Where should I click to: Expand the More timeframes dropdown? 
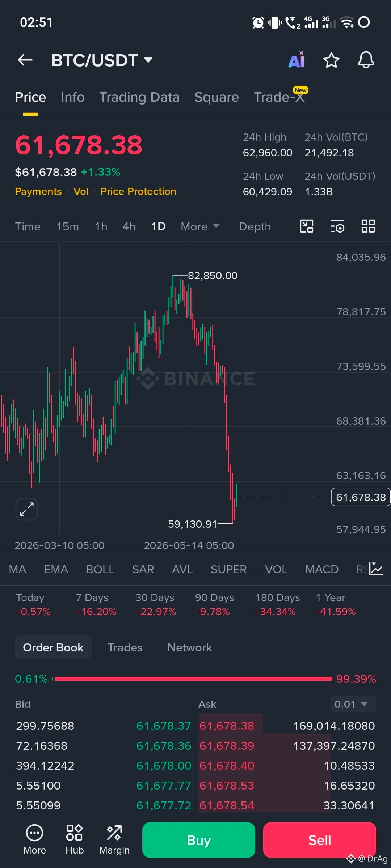coord(200,226)
